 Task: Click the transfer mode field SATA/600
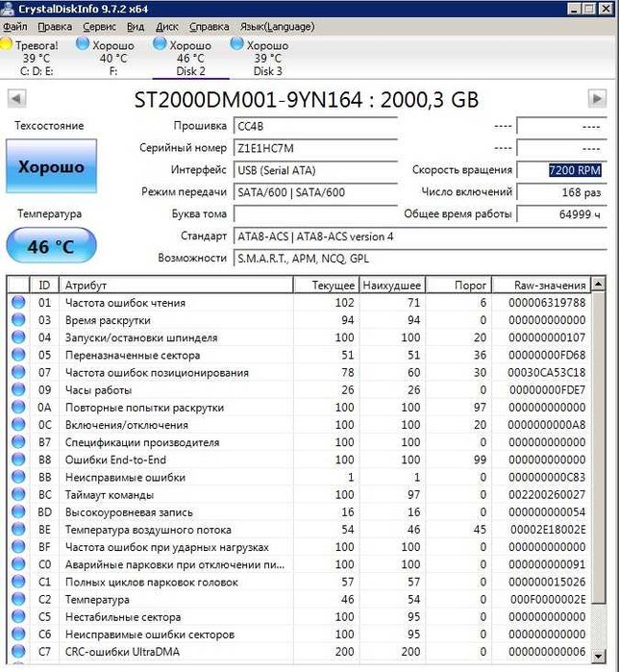pyautogui.click(x=315, y=192)
